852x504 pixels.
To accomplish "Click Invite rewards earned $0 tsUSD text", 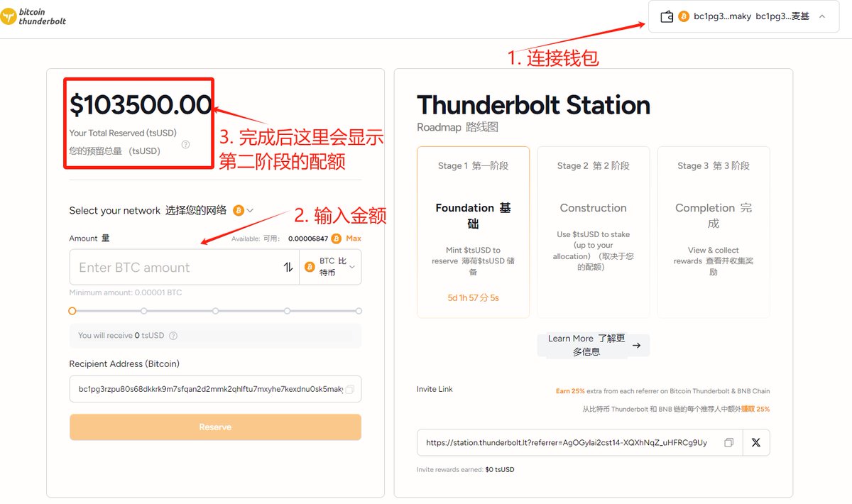I will coord(465,470).
